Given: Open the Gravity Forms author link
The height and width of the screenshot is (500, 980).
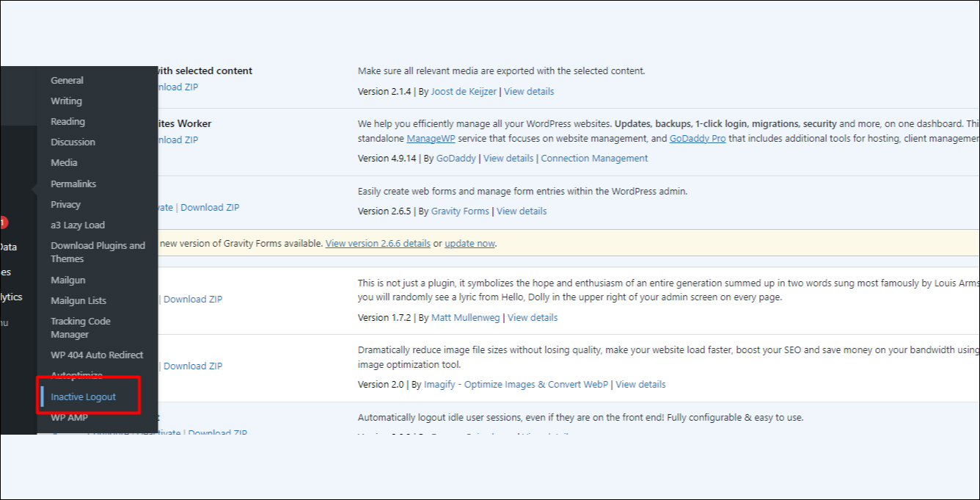Looking at the screenshot, I should 460,211.
